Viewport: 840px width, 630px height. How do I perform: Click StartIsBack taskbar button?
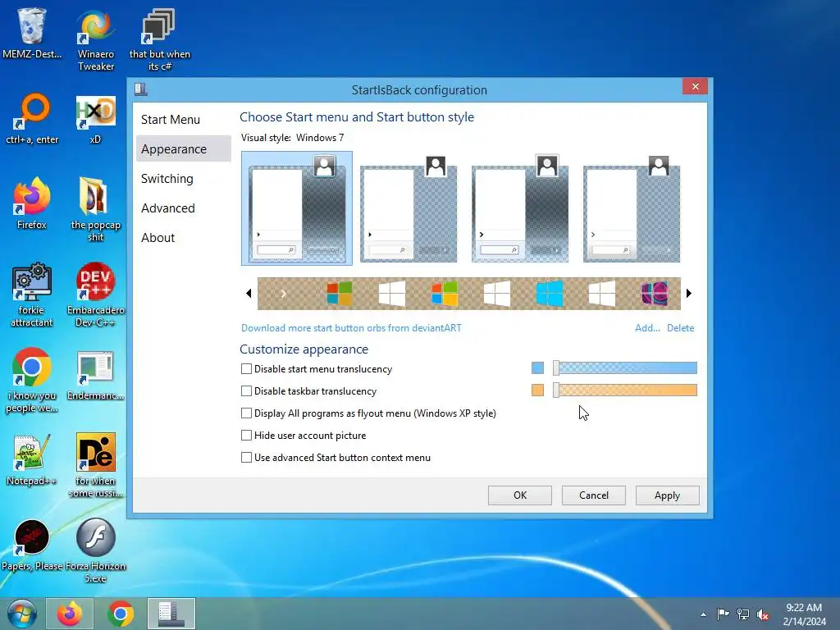pos(171,614)
